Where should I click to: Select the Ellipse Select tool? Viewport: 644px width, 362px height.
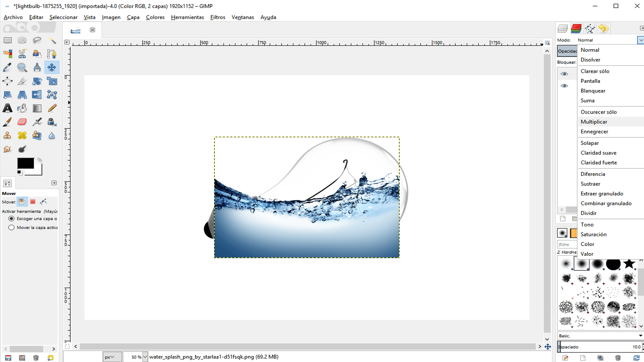point(22,40)
